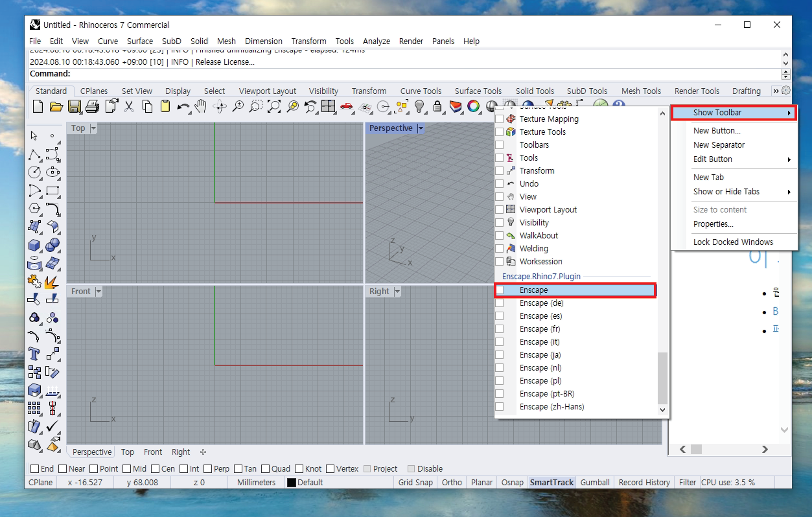This screenshot has width=812, height=517.
Task: Select the Cut scissors icon
Action: (x=129, y=106)
